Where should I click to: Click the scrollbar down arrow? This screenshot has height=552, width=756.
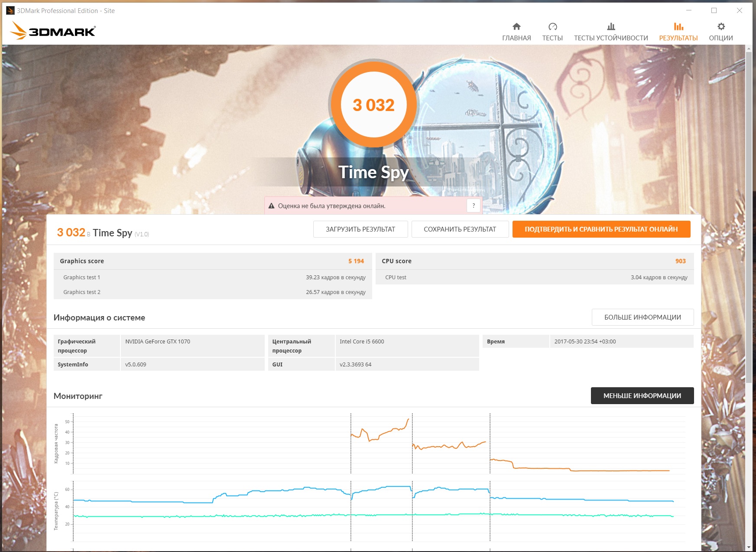point(749,547)
